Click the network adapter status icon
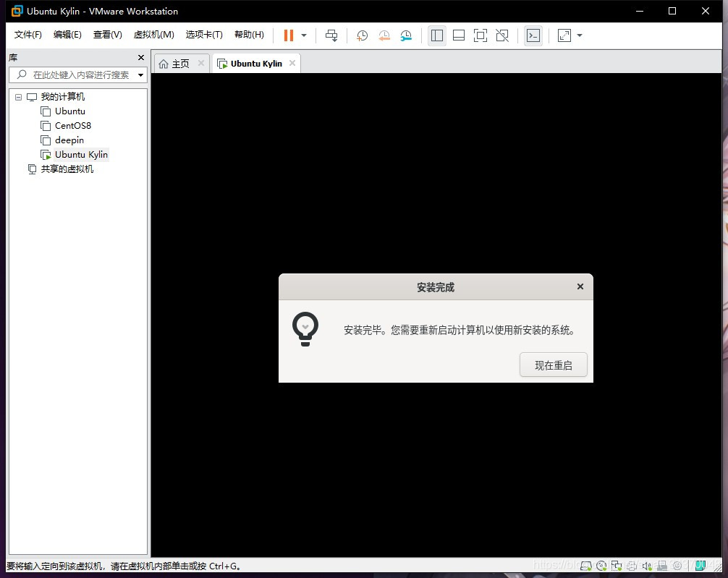This screenshot has width=728, height=578. click(x=617, y=566)
